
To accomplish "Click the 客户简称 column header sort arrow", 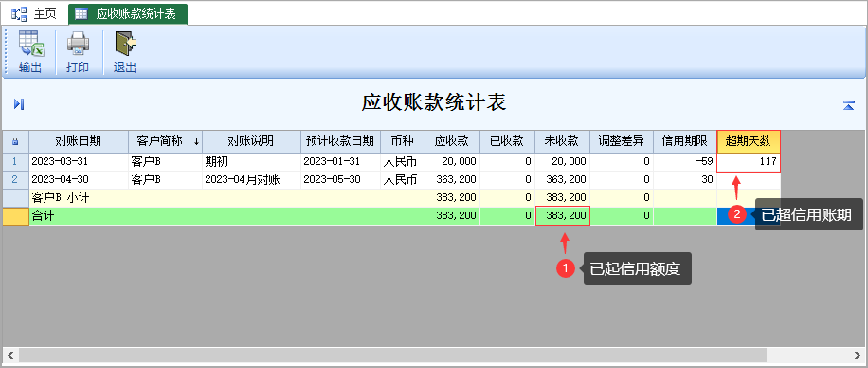I will point(196,142).
